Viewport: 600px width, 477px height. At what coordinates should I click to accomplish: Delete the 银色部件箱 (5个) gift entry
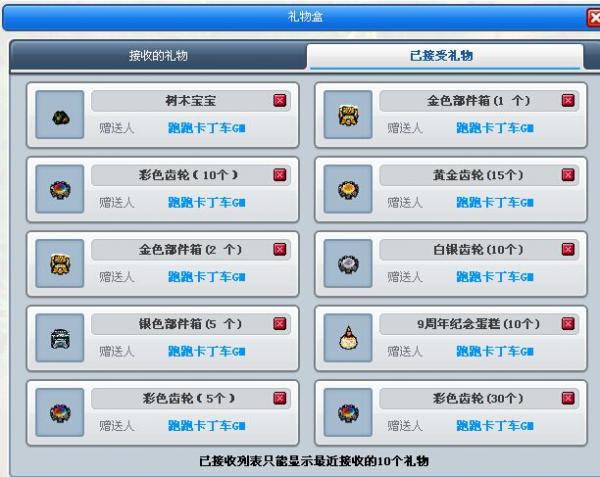coord(280,324)
